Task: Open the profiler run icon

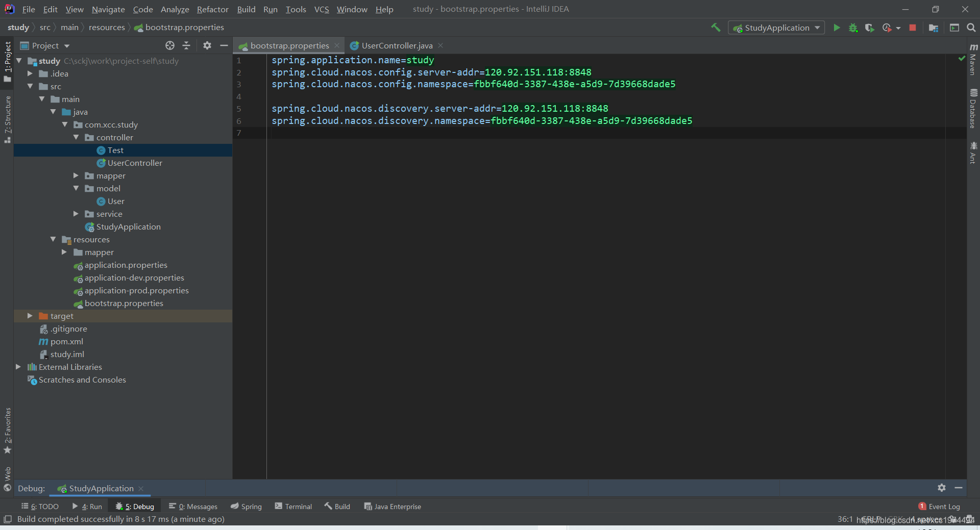Action: pyautogui.click(x=887, y=28)
